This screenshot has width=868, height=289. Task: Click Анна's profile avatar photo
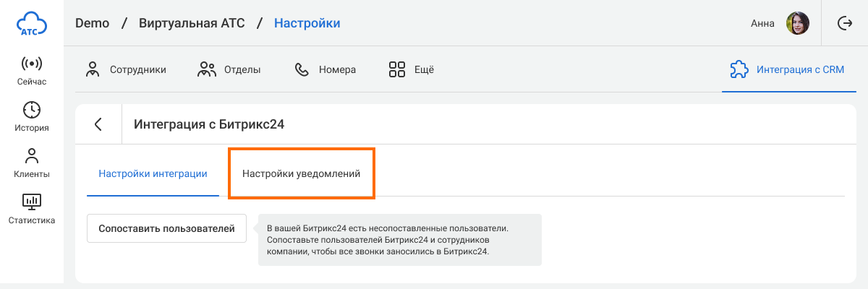click(x=798, y=24)
